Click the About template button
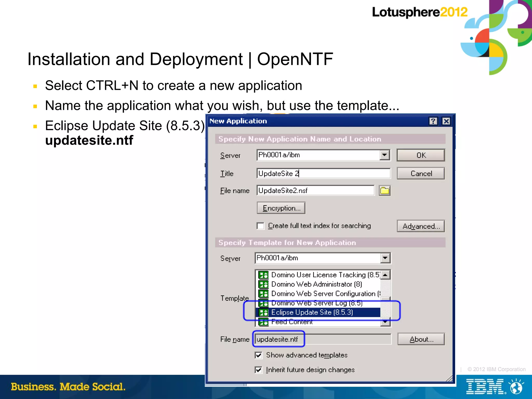 coord(421,339)
